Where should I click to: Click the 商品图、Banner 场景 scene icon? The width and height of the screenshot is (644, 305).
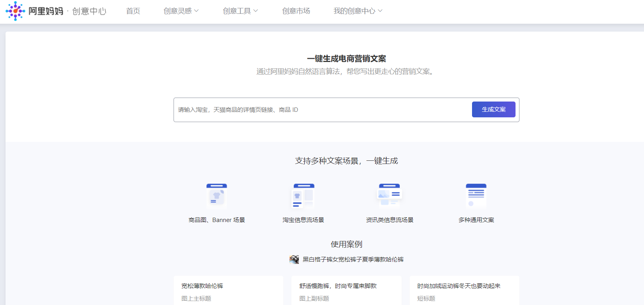coord(217,196)
